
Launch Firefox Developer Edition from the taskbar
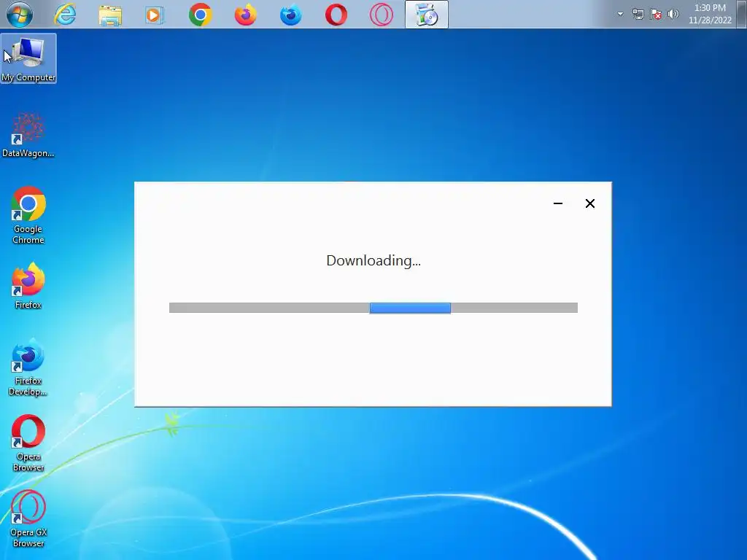(x=290, y=15)
